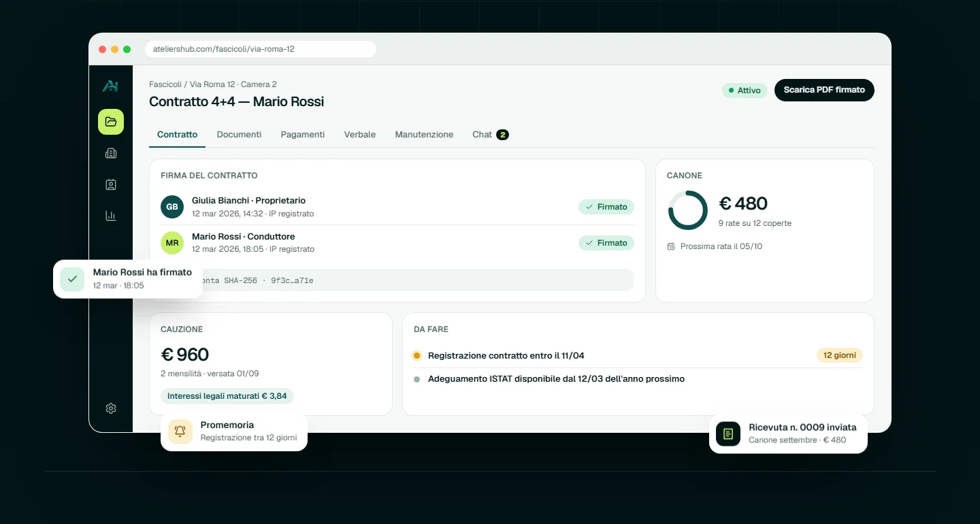The image size is (980, 524).
Task: Click the Scarica PDF firmato button
Action: pos(824,90)
